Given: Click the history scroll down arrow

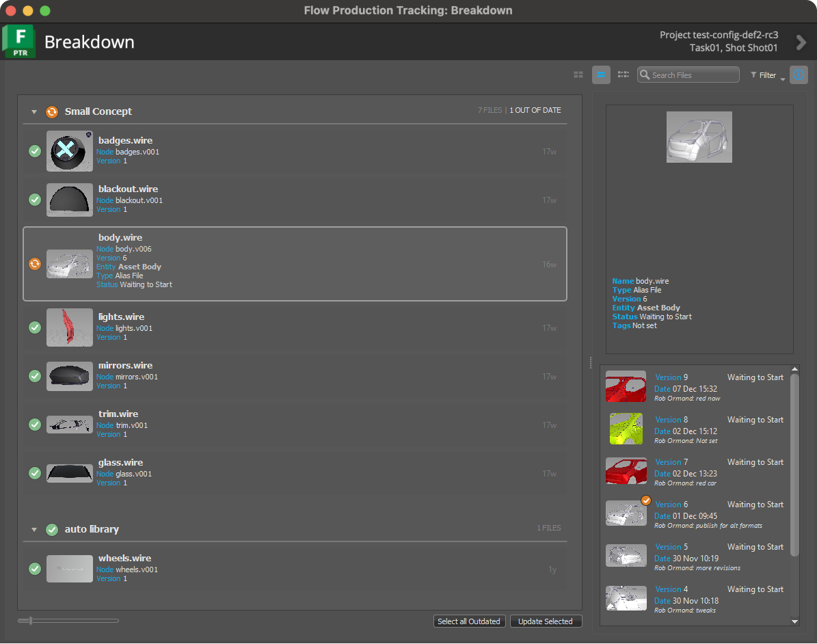Looking at the screenshot, I should click(794, 621).
